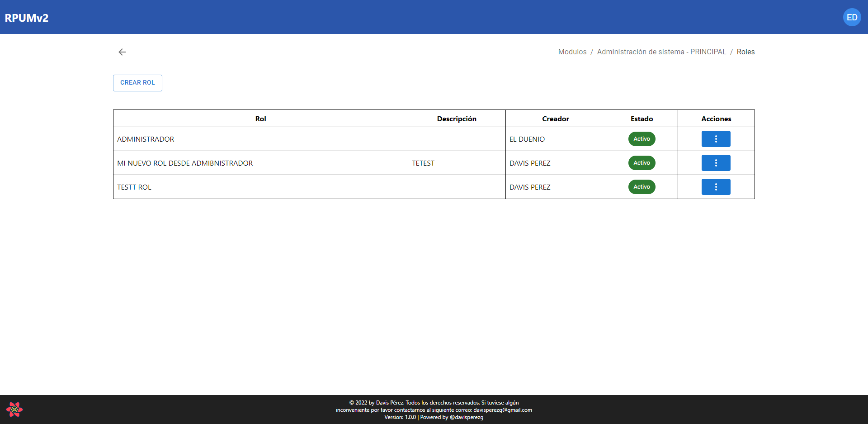This screenshot has height=424, width=868.
Task: Click the Roles breadcrumb item
Action: pyautogui.click(x=745, y=52)
